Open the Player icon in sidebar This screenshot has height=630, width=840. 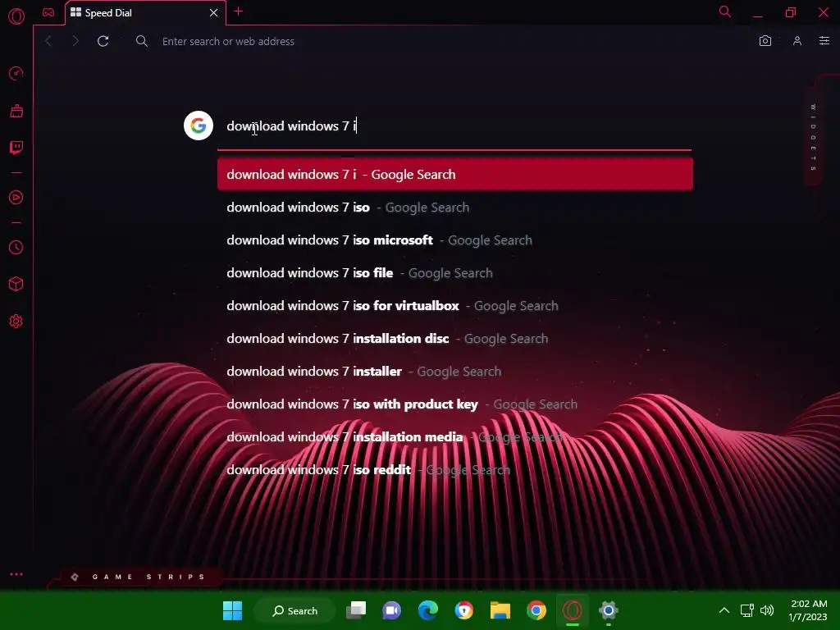tap(16, 198)
